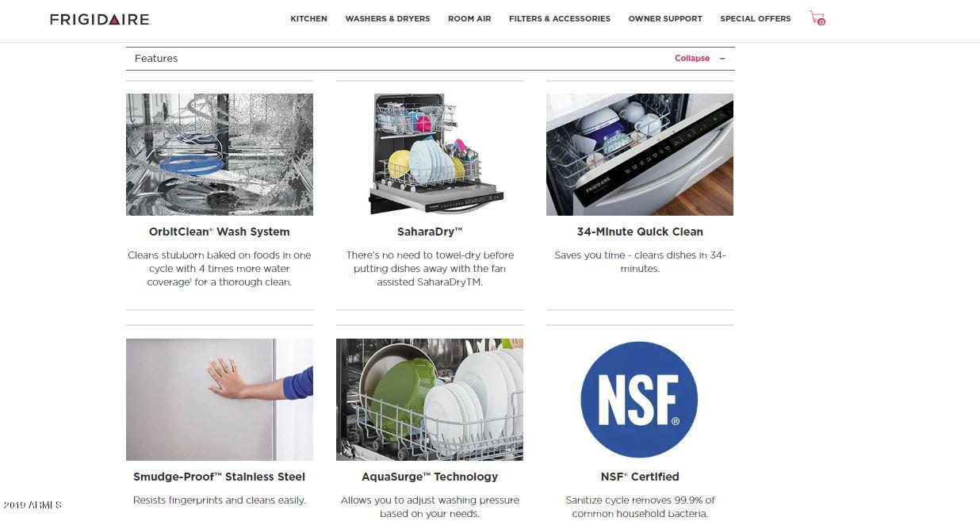The height and width of the screenshot is (525, 980).
Task: Click the 34-Minute Quick Clean image
Action: 640,155
